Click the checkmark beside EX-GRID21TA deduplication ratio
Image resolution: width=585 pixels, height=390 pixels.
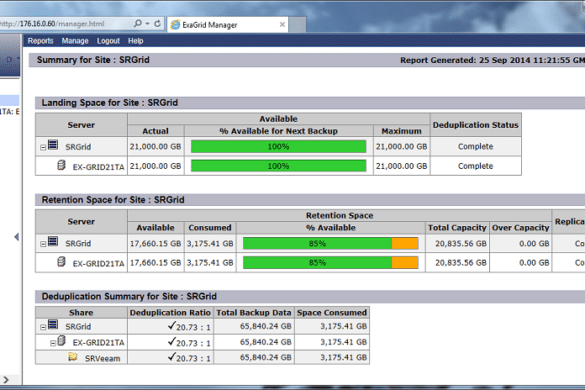point(171,341)
